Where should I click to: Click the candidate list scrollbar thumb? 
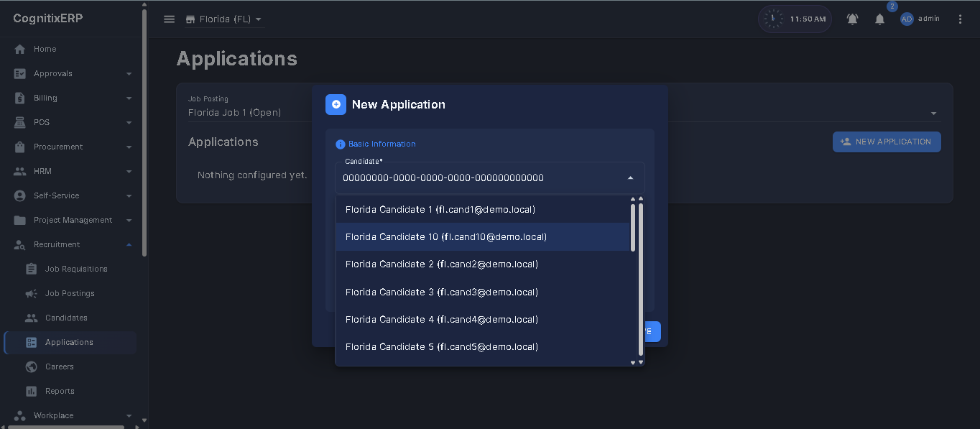tap(633, 227)
